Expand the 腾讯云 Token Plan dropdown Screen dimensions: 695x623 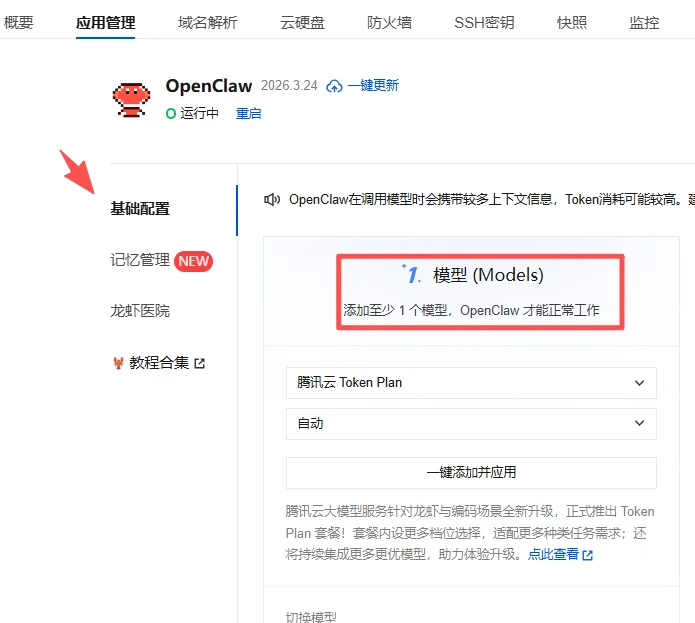pyautogui.click(x=471, y=383)
